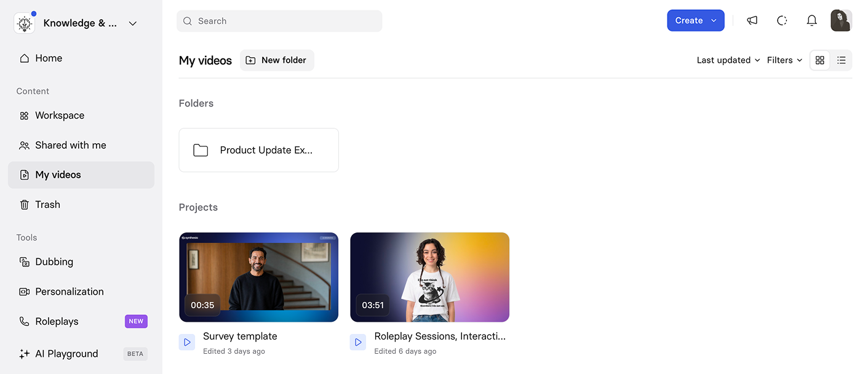Click the Workspace grid icon

coord(25,116)
